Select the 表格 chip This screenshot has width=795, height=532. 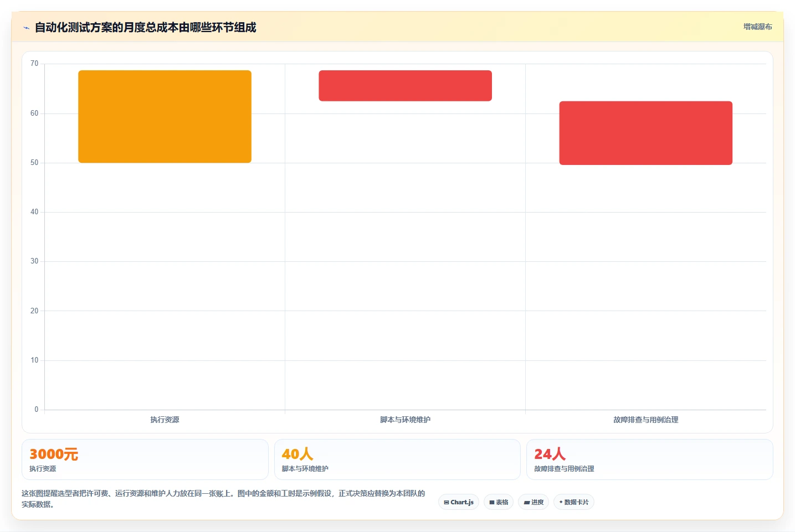499,502
